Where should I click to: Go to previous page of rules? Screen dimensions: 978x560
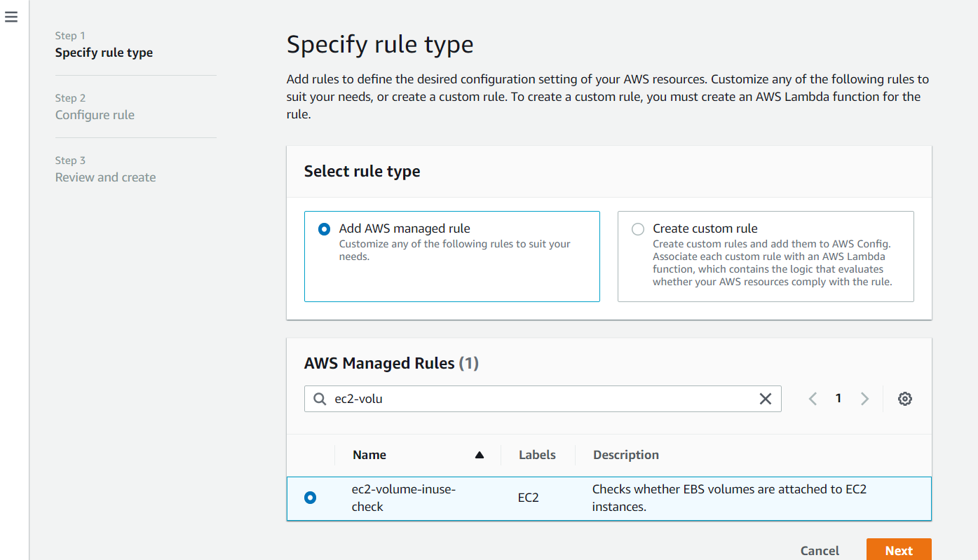click(x=813, y=399)
